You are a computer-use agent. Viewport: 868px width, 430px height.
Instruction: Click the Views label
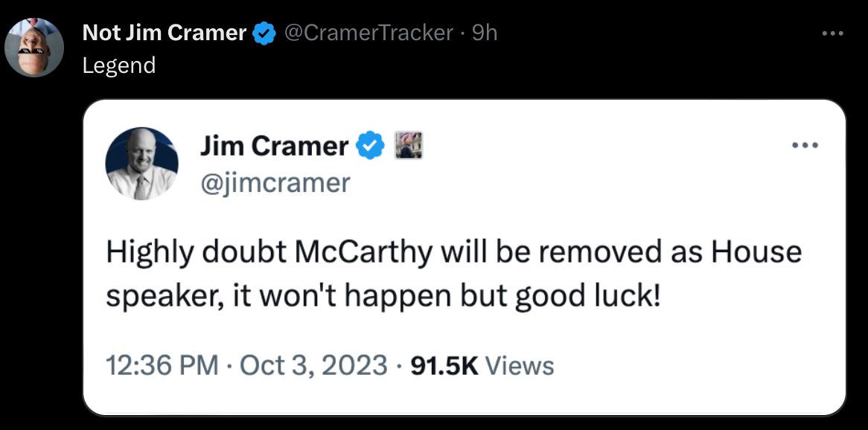point(520,366)
